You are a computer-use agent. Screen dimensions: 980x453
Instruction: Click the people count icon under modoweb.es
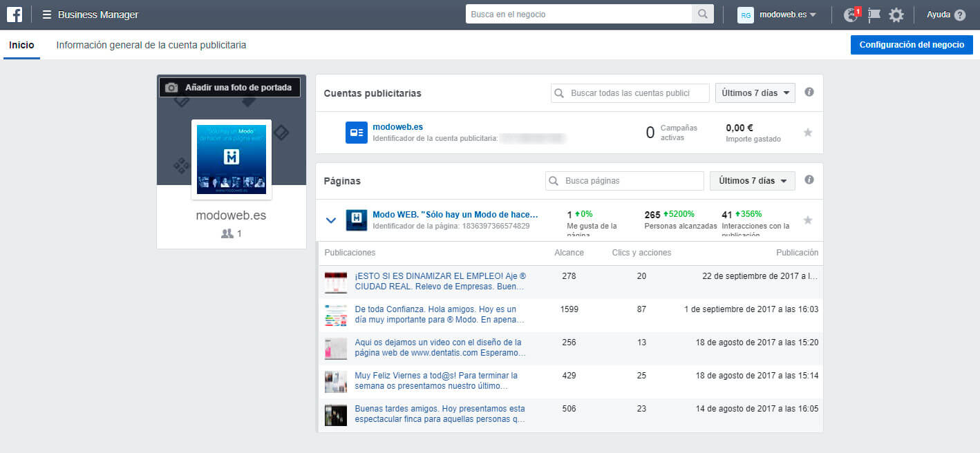pos(227,233)
